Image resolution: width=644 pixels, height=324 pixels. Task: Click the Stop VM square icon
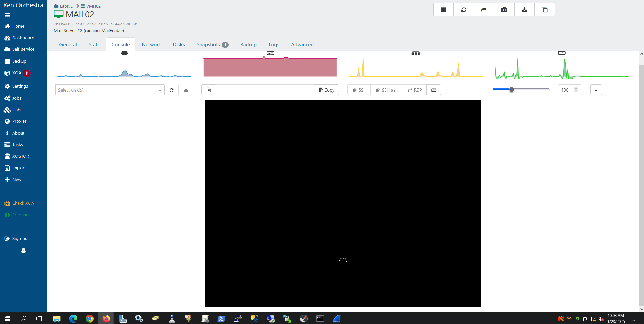pyautogui.click(x=443, y=10)
